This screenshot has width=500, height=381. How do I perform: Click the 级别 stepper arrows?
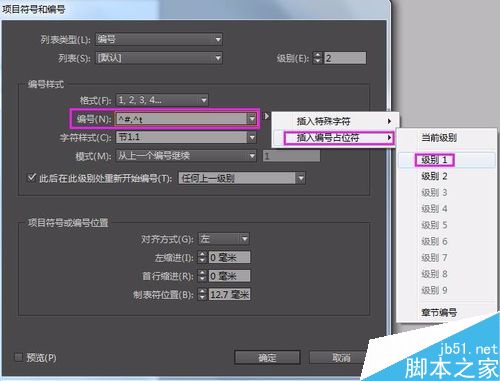coord(317,58)
